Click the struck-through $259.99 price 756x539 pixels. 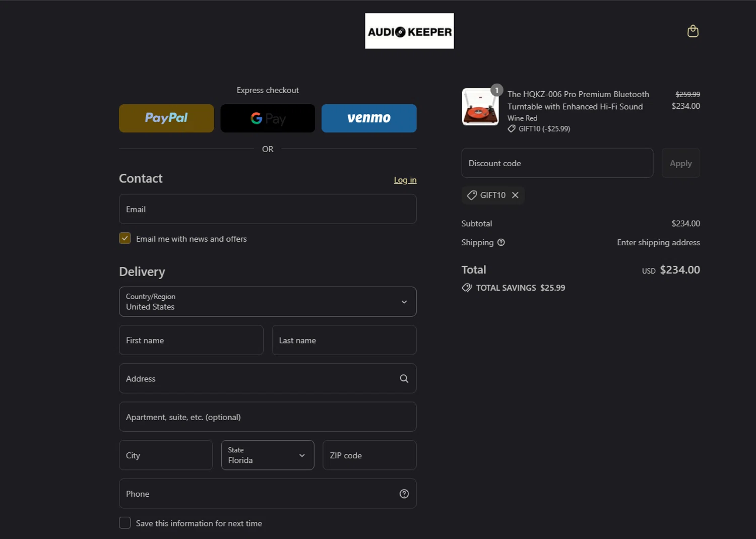687,94
